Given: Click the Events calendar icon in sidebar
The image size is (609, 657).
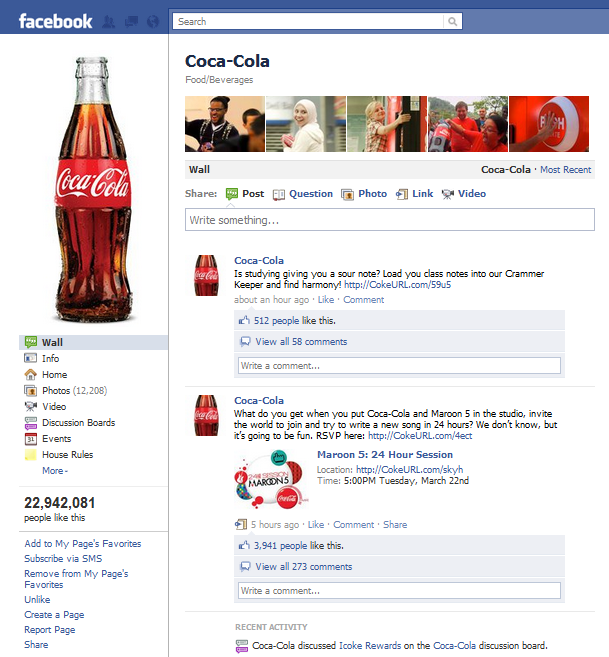Looking at the screenshot, I should point(31,439).
